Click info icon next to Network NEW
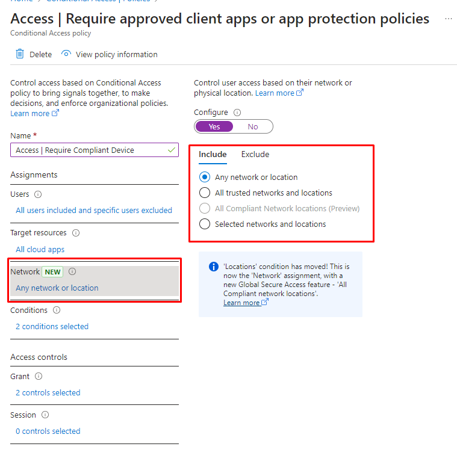This screenshot has width=457, height=476. click(72, 271)
